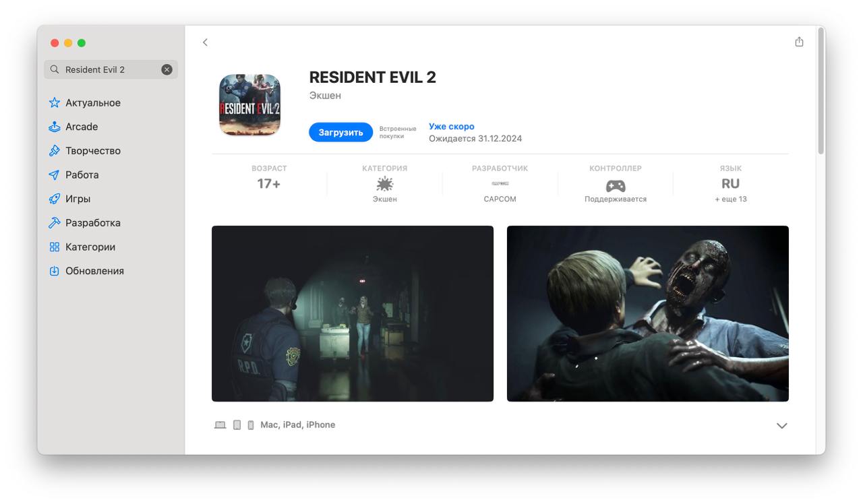Click the paintbrush icon next to Творчество

(55, 151)
